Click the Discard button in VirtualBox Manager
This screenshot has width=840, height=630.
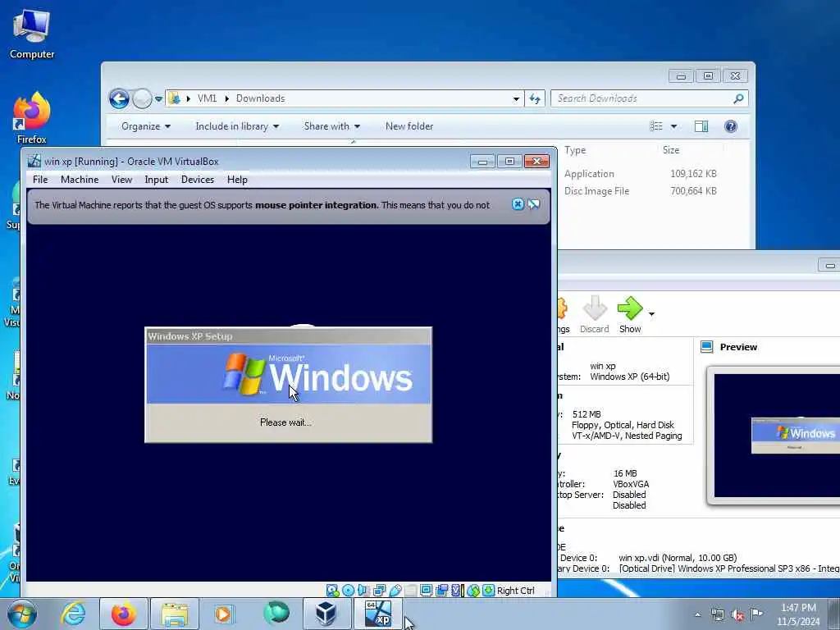(x=595, y=314)
